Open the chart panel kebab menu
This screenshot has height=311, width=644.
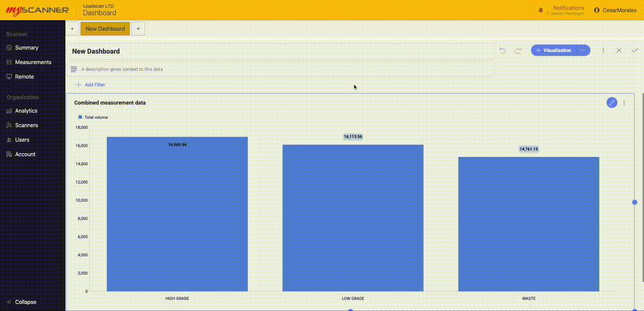pyautogui.click(x=624, y=103)
